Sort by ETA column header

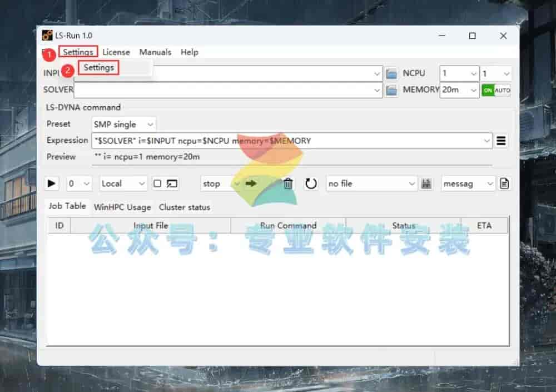[484, 226]
